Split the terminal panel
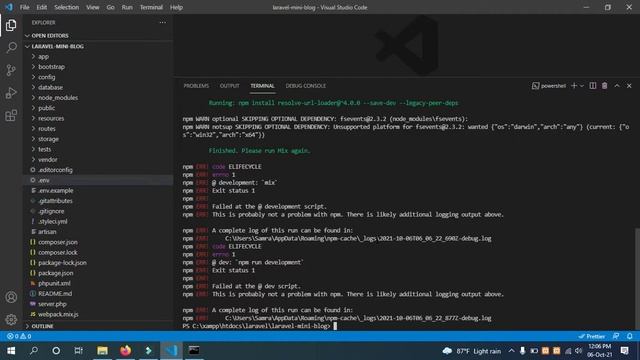Viewport: 640px width, 360px height. tap(593, 86)
